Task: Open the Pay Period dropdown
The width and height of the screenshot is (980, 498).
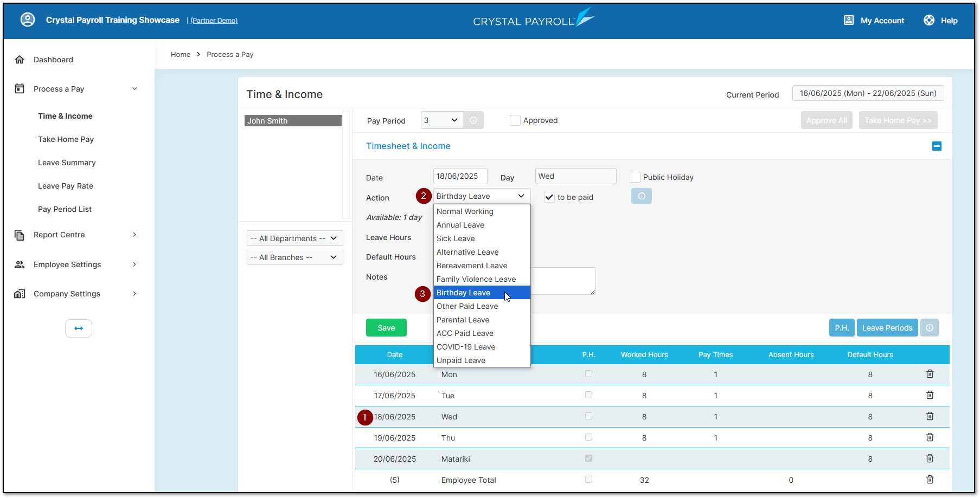Action: (x=442, y=120)
